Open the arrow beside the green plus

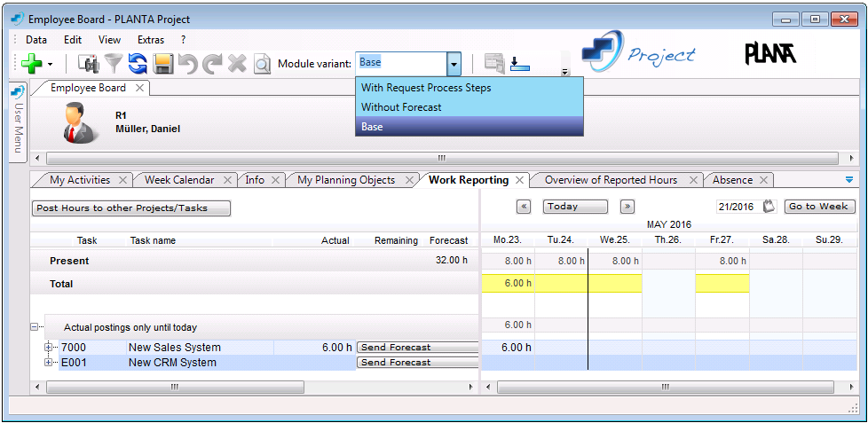[x=50, y=64]
